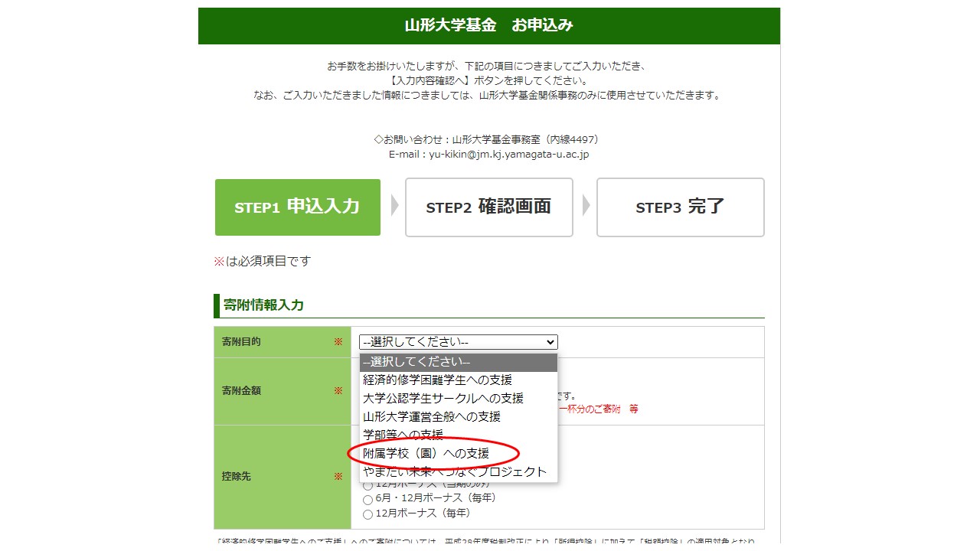Click the 山形大学基金事務室（内線4497） contact text
Image resolution: width=980 pixels, height=551 pixels.
(x=525, y=139)
